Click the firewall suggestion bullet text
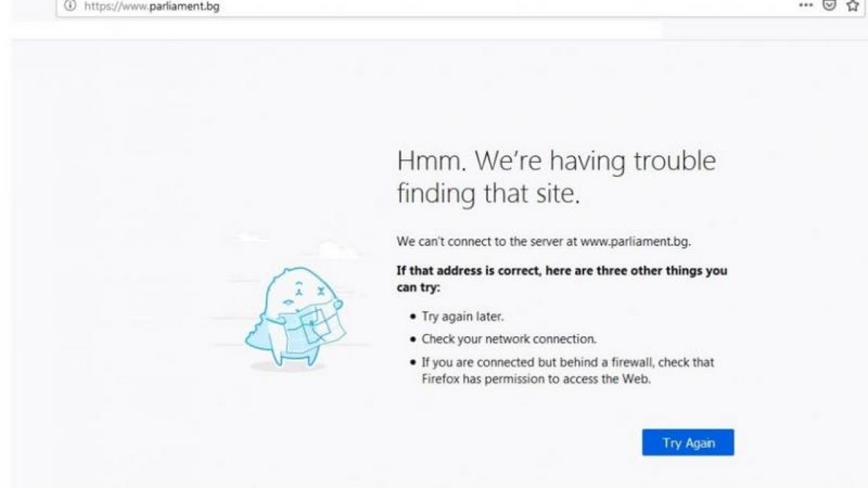 (567, 362)
